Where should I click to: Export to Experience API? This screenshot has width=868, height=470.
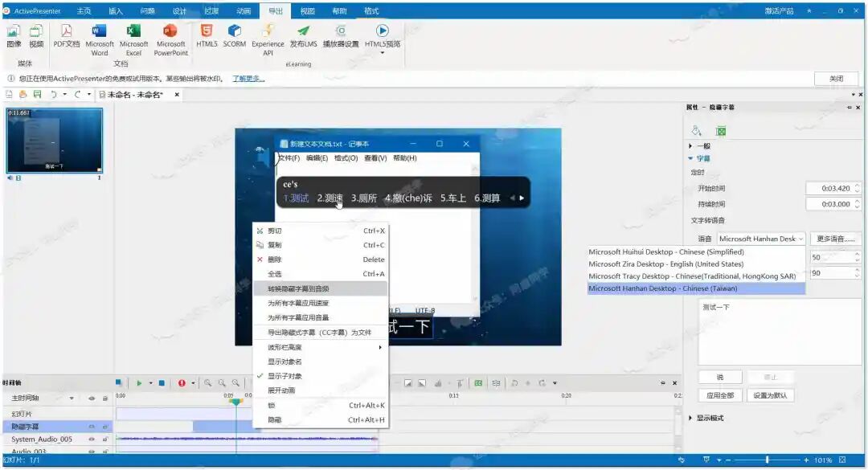268,40
